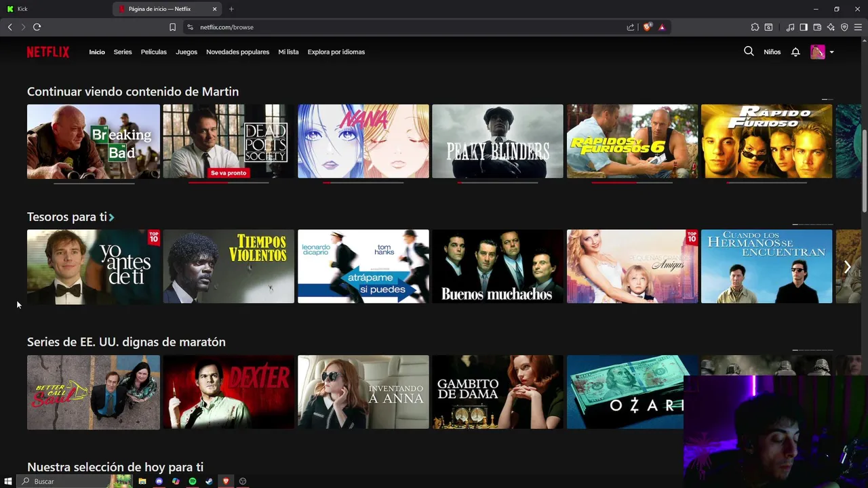Open Novedades populares
Image resolution: width=868 pixels, height=488 pixels.
pyautogui.click(x=237, y=52)
